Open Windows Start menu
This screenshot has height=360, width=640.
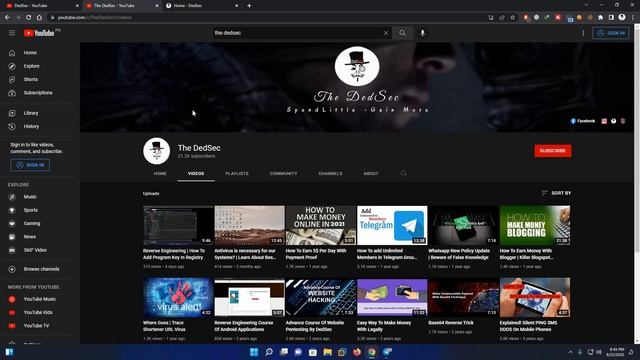coord(254,352)
